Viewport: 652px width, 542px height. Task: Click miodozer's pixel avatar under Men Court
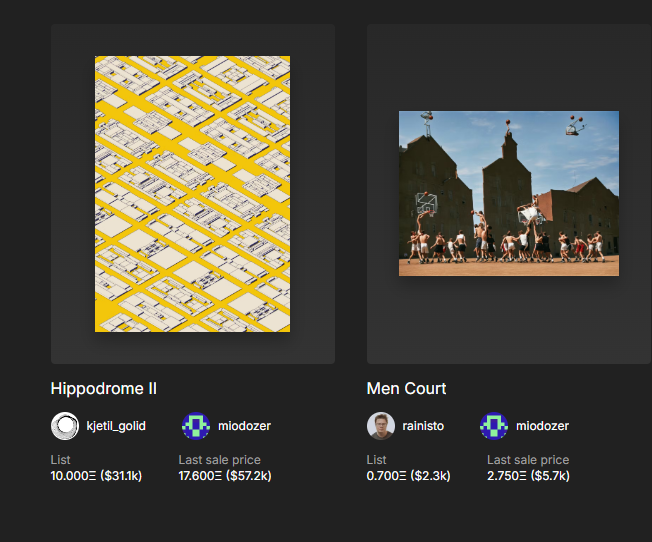tap(494, 426)
